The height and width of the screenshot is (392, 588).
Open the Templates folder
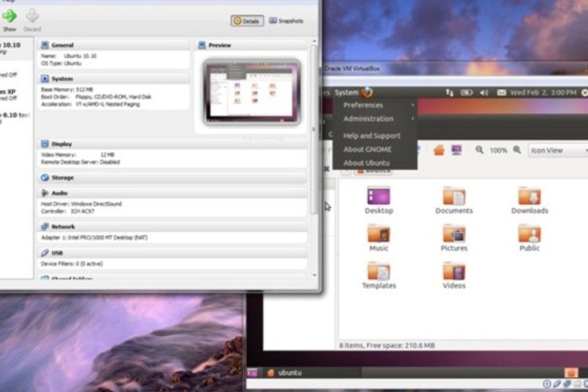379,276
